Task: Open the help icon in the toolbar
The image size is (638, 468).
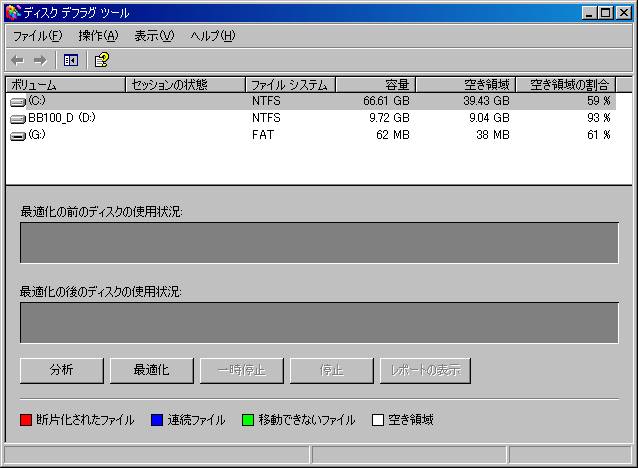Action: [x=102, y=60]
